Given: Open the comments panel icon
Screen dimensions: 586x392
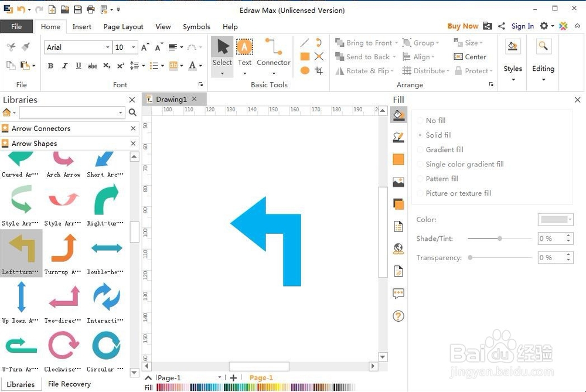Looking at the screenshot, I should [398, 294].
